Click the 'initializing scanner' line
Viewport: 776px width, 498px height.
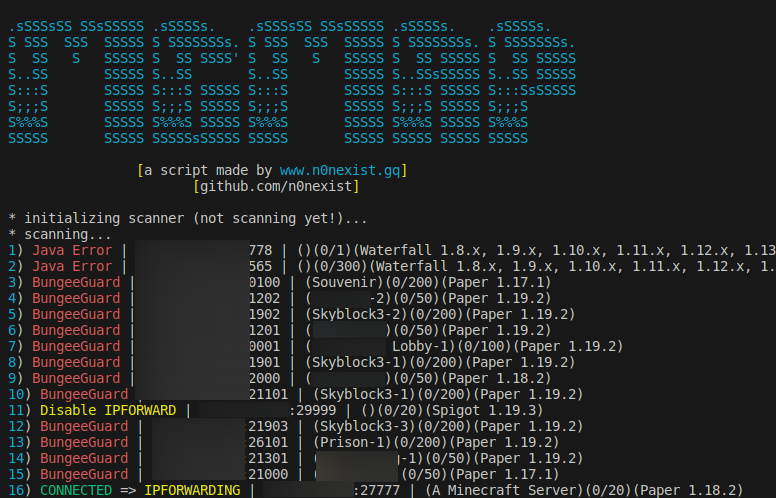pyautogui.click(x=188, y=218)
